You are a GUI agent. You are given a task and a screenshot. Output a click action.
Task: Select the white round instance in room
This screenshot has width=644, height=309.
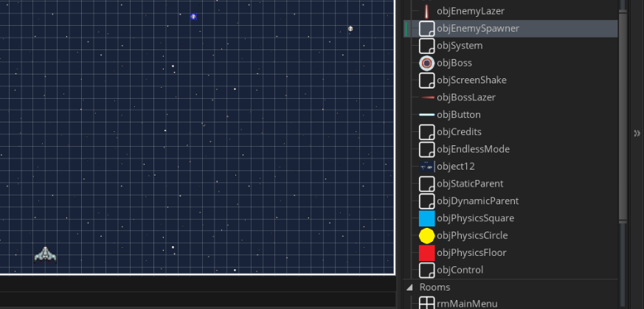pos(350,29)
